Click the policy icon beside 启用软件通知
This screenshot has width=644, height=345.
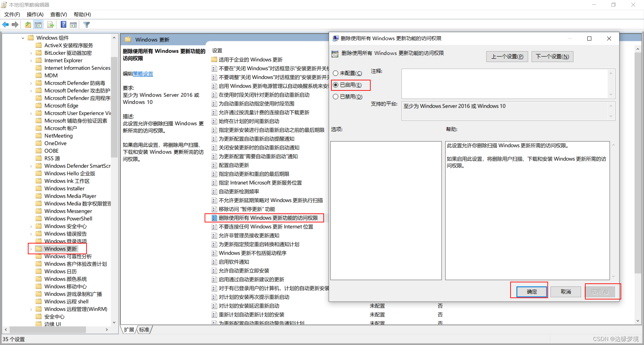click(x=214, y=262)
